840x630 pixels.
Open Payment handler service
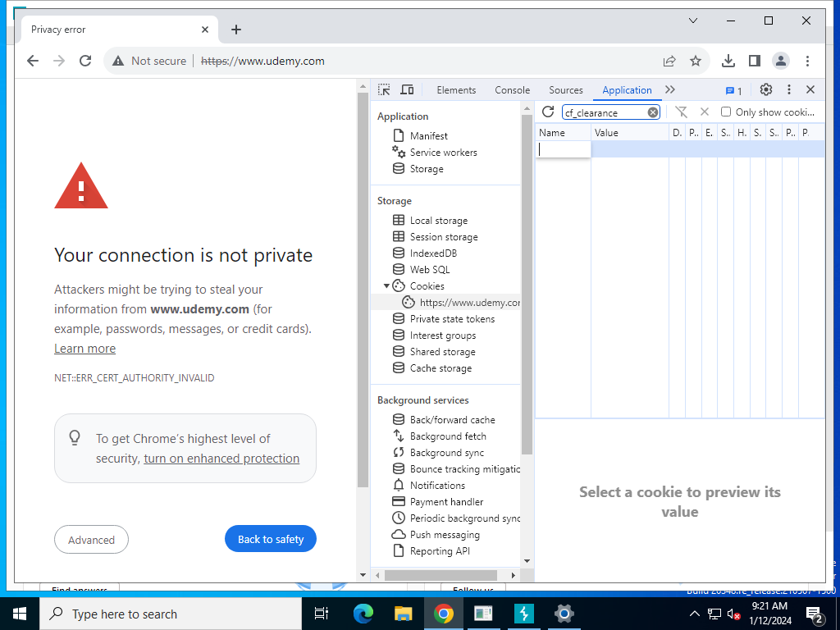coord(446,501)
